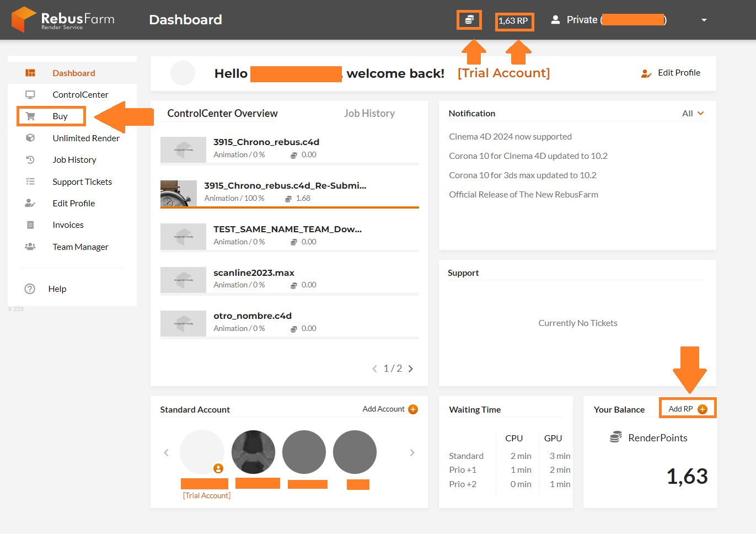Go to previous page of job list

click(x=375, y=369)
